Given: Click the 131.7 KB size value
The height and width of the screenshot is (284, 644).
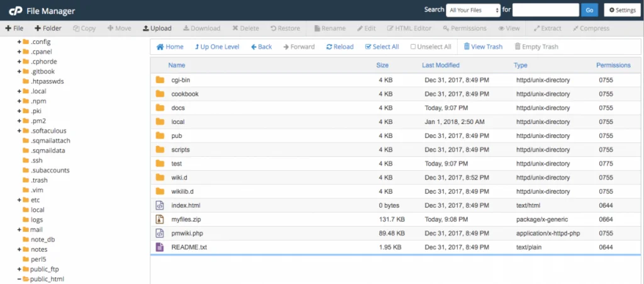Looking at the screenshot, I should pos(391,220).
